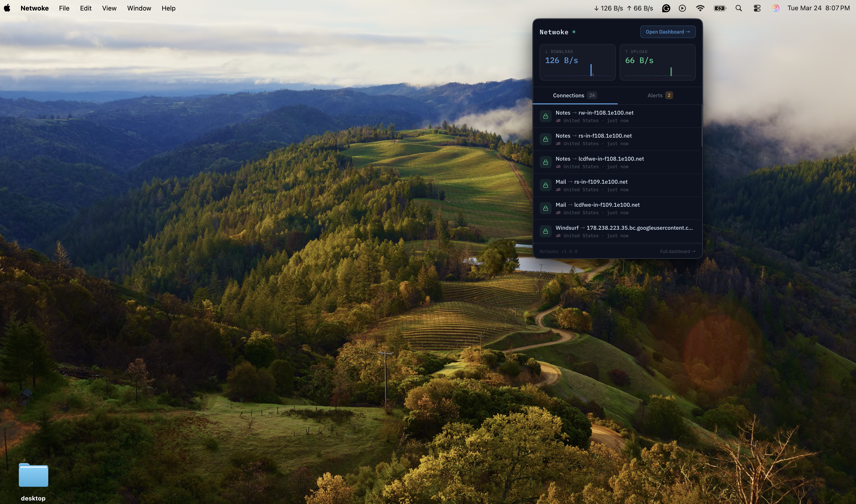Click the Download speed graph card

tap(577, 63)
